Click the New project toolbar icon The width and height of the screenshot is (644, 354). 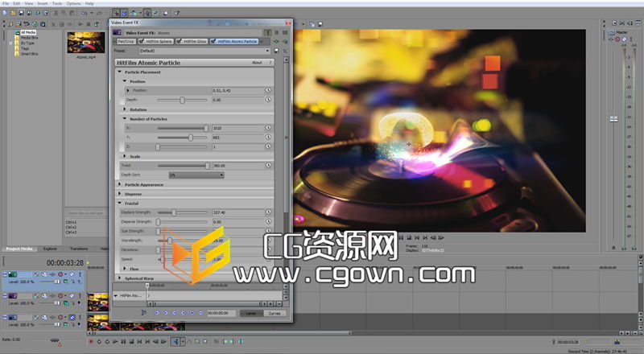(6, 13)
